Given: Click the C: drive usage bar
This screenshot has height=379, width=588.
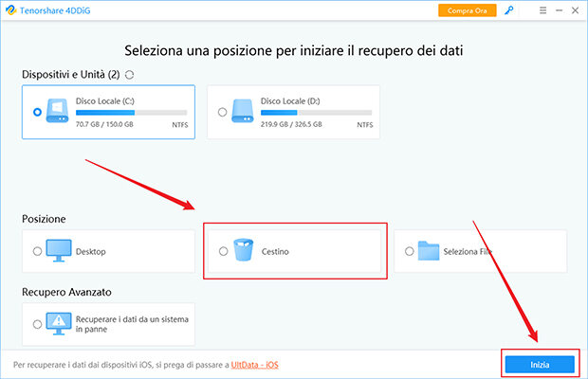Looking at the screenshot, I should [x=131, y=113].
